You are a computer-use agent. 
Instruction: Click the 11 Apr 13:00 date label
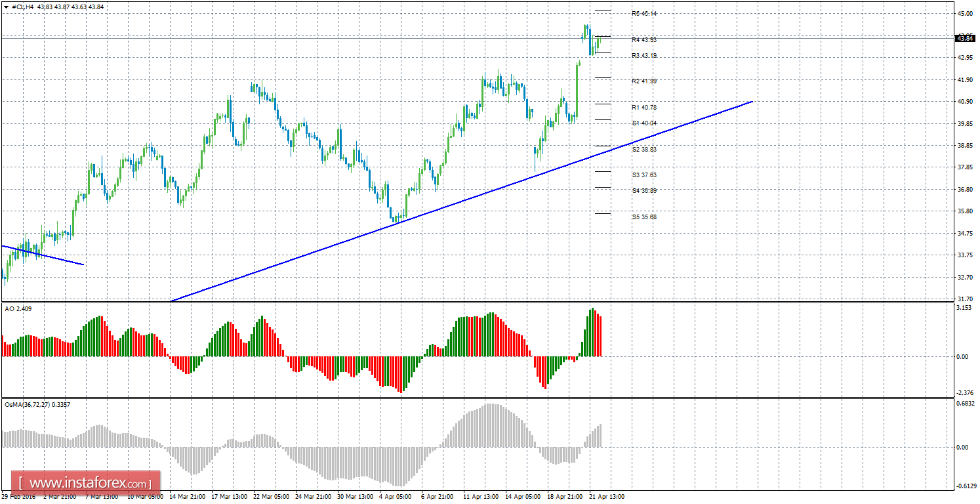pyautogui.click(x=482, y=497)
